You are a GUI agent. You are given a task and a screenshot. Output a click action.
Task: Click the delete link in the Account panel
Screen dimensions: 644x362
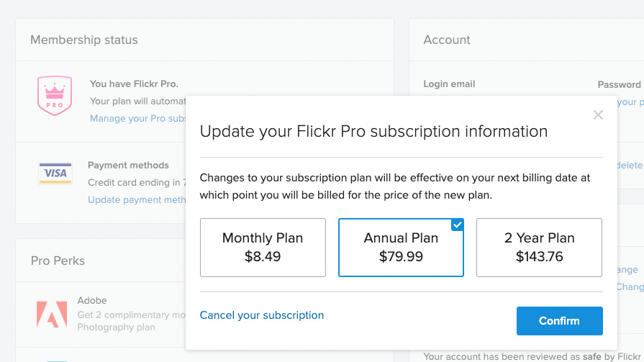630,165
